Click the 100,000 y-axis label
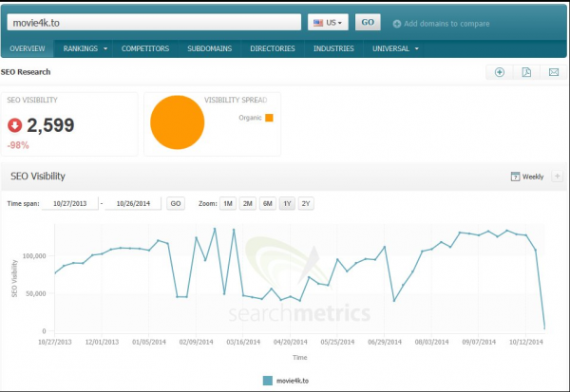The image size is (570, 392). point(34,256)
